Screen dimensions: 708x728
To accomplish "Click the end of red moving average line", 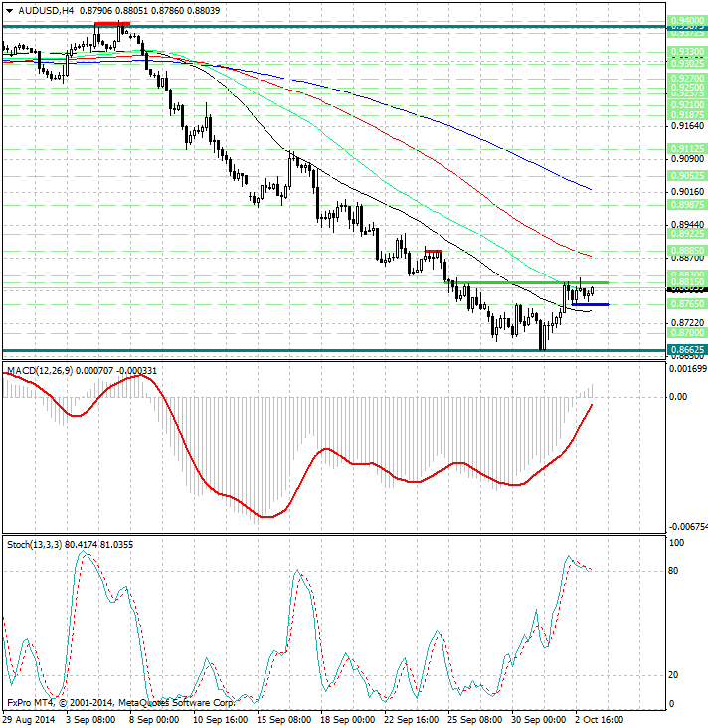I will tap(592, 255).
